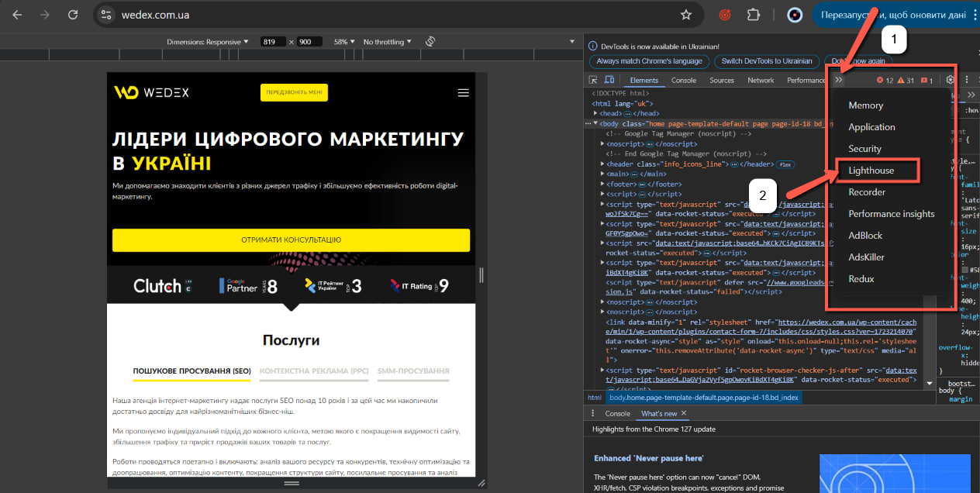Click the rotate device orientation icon

click(x=431, y=41)
